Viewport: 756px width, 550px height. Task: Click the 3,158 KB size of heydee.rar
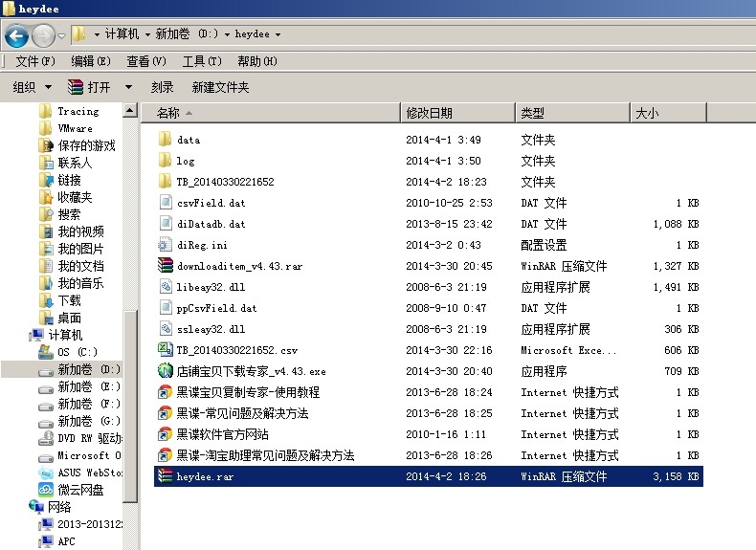pos(676,476)
